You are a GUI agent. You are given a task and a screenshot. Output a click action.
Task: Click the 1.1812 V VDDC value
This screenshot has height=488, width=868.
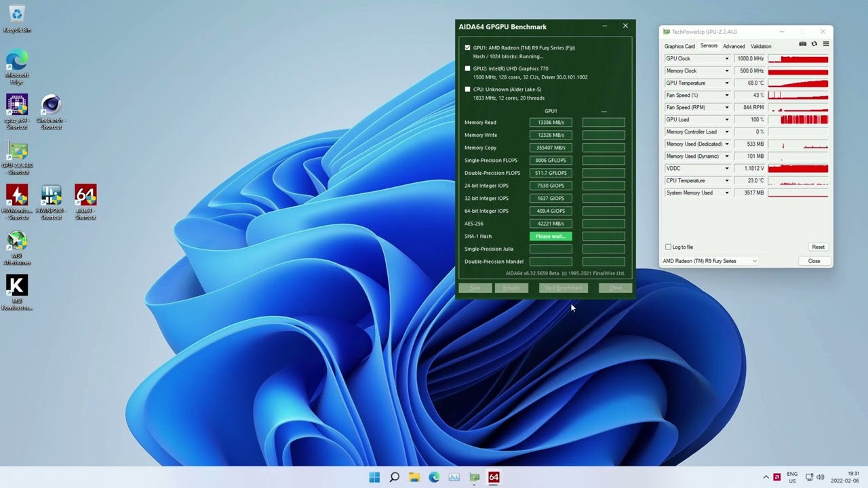(x=750, y=169)
